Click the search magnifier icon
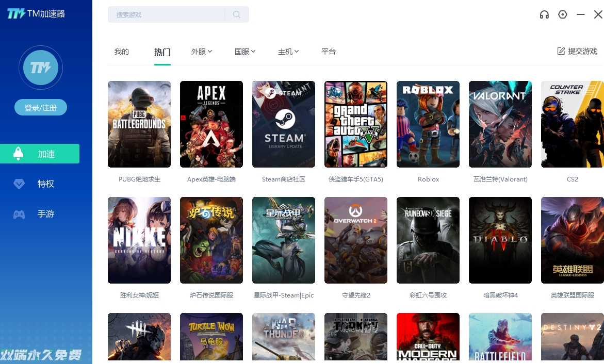Image resolution: width=604 pixels, height=364 pixels. pyautogui.click(x=237, y=14)
